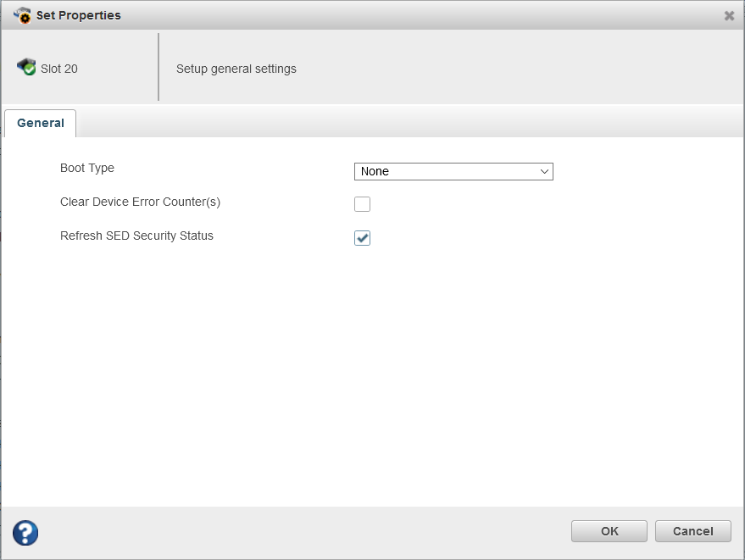Click the 'Clear Device Error Counter(s)' label text
745x560 pixels.
tap(140, 202)
